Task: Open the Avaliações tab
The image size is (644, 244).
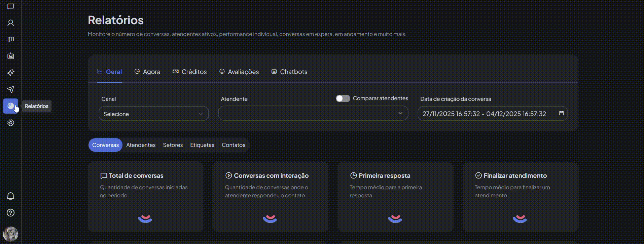Action: pyautogui.click(x=239, y=72)
